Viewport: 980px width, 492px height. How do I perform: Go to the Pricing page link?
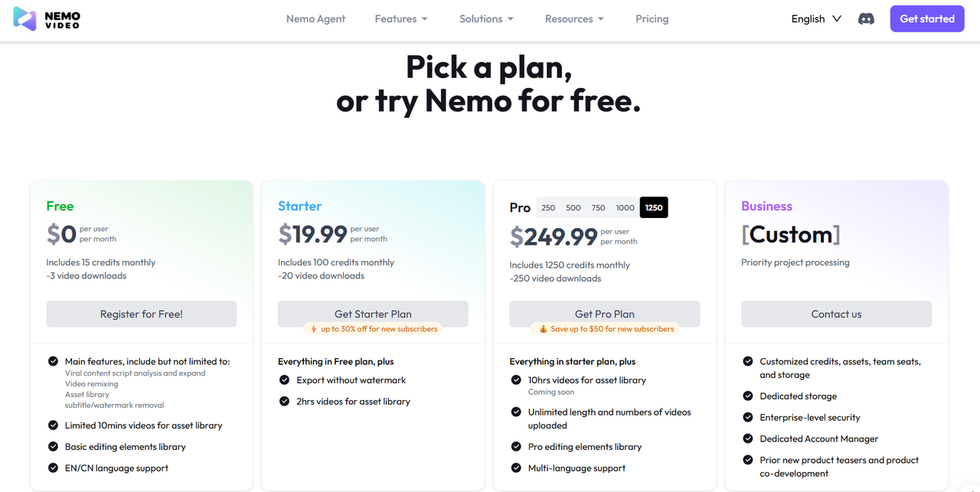pyautogui.click(x=652, y=19)
